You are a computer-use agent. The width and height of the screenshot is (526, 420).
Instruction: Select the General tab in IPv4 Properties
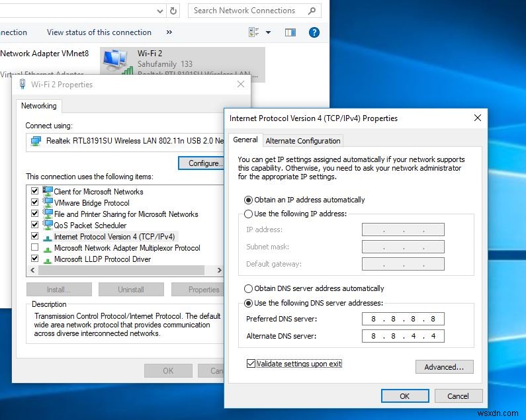coord(245,140)
